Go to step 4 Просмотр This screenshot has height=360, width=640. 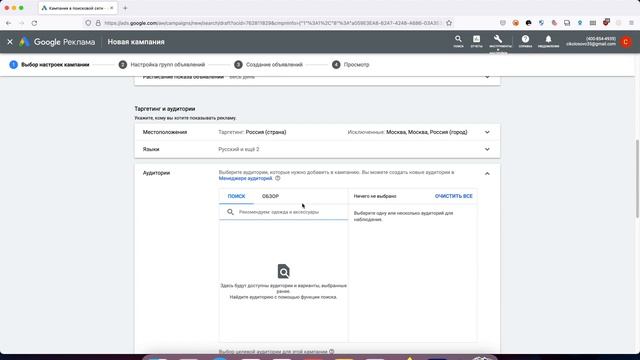350,64
